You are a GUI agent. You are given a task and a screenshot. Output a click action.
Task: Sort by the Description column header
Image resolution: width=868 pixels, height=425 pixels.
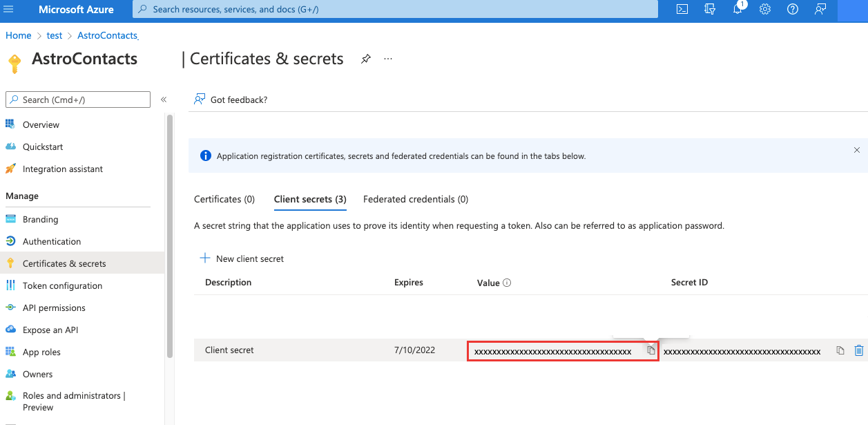coord(229,283)
